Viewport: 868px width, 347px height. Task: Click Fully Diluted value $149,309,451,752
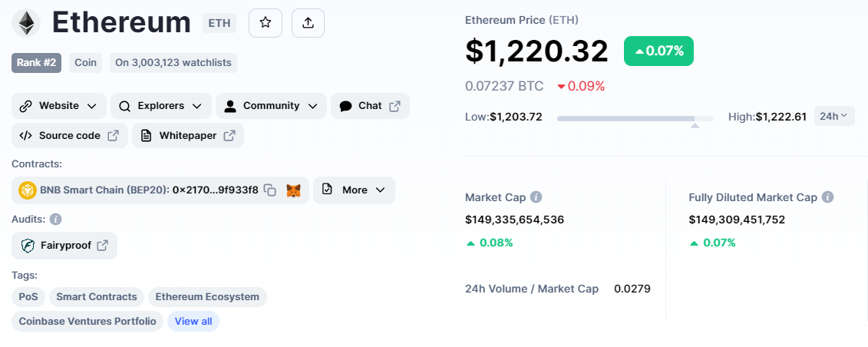click(x=737, y=220)
